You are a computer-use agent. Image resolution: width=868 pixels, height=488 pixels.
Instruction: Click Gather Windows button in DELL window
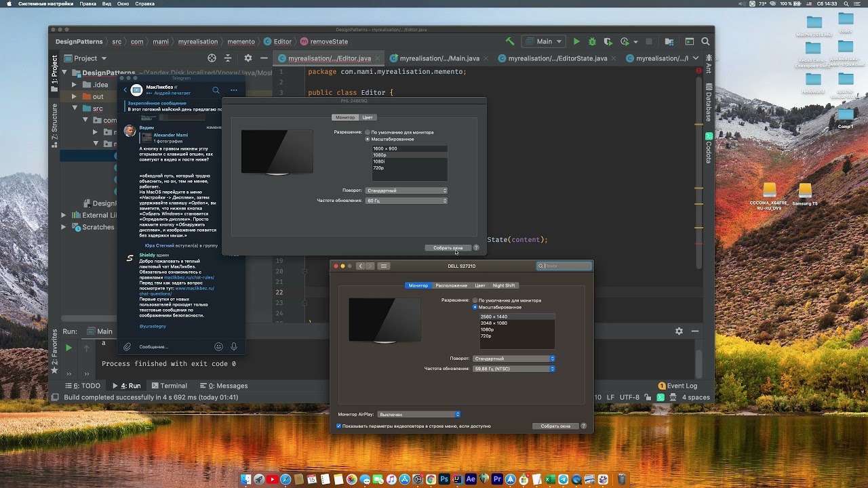click(x=555, y=426)
